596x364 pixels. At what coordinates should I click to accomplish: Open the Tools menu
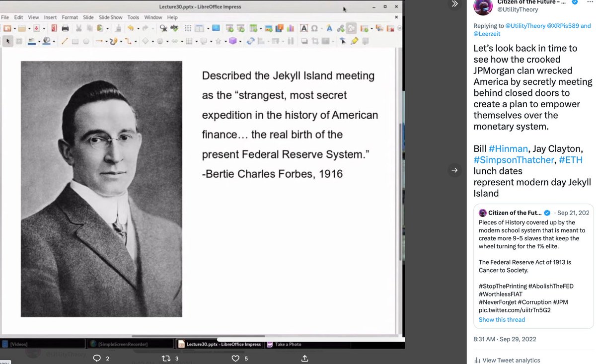(x=133, y=17)
